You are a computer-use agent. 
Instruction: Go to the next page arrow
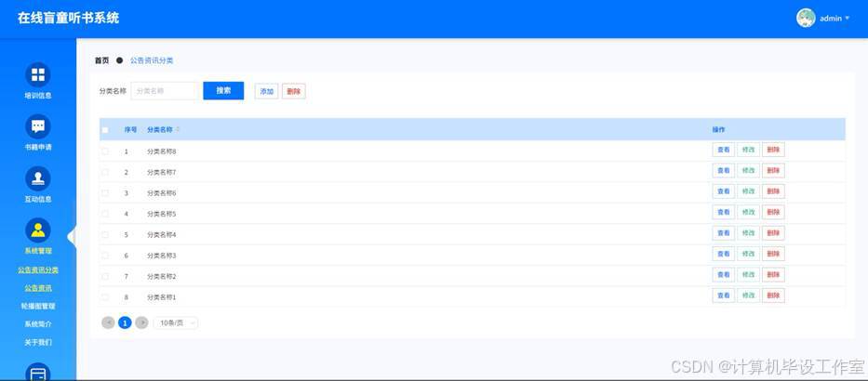(x=141, y=323)
